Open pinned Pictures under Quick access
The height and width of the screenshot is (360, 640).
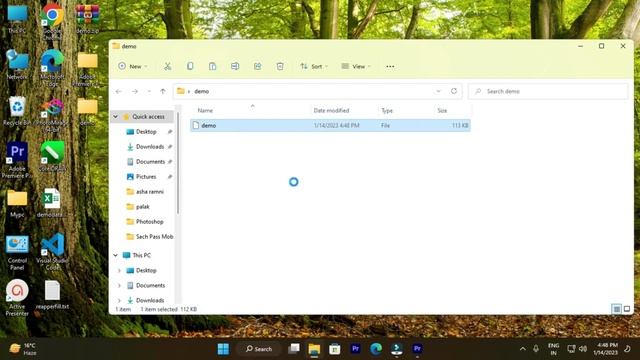click(x=146, y=177)
